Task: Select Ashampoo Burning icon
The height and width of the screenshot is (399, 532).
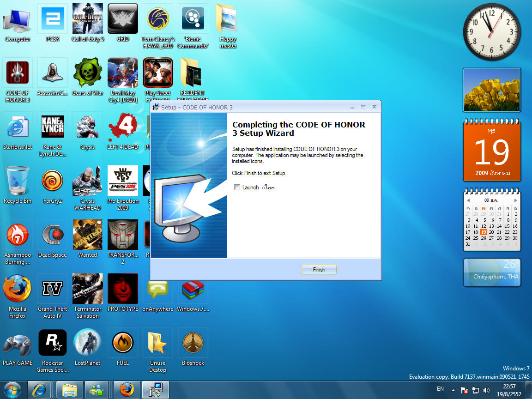Action: [17, 242]
